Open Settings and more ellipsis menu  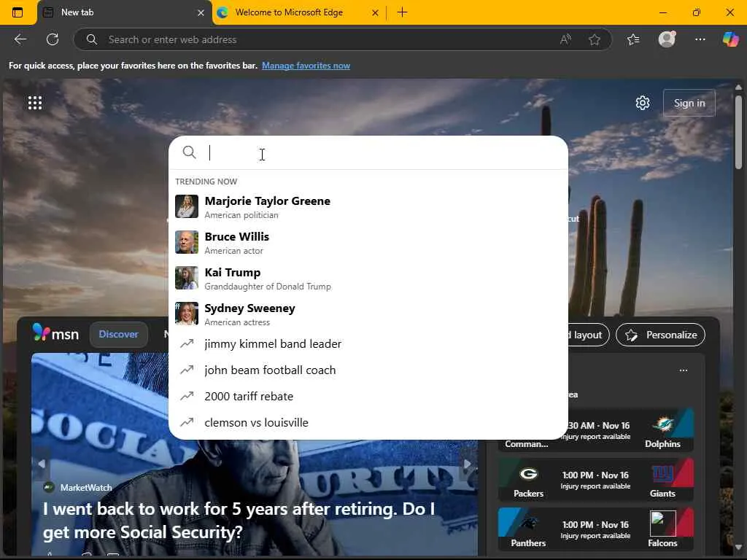tap(700, 39)
